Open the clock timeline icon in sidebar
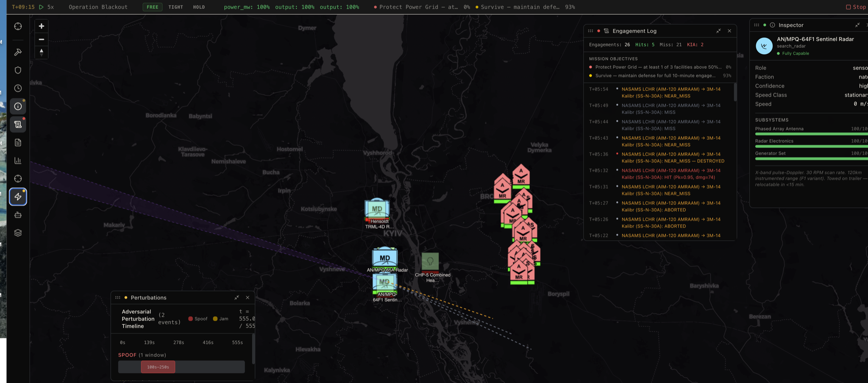Image resolution: width=868 pixels, height=383 pixels. pos(18,88)
